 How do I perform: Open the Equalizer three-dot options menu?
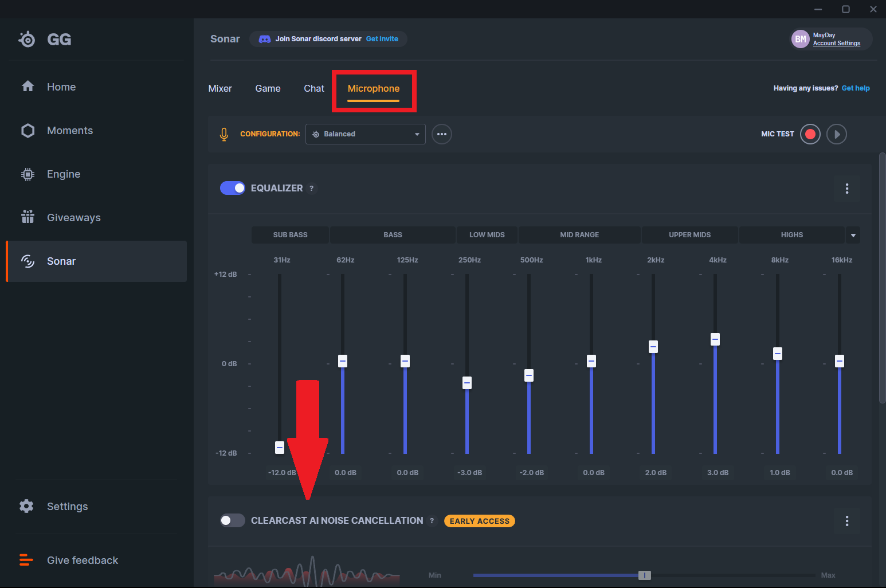point(847,189)
